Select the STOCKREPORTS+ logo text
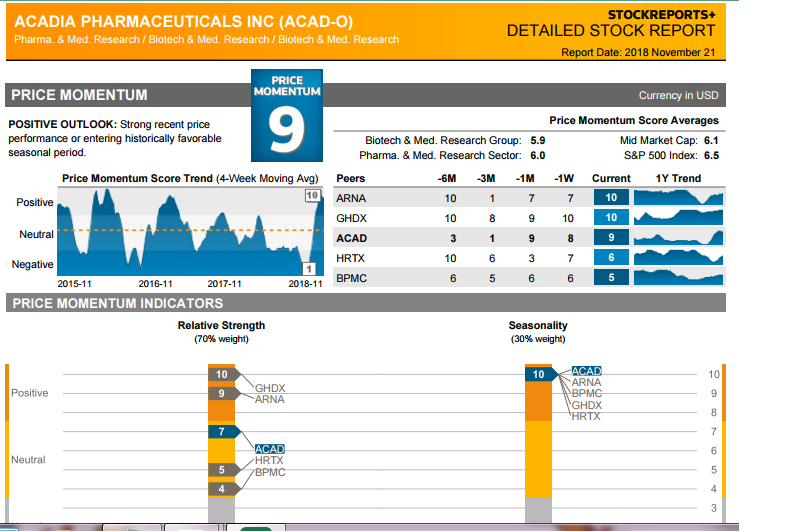The height and width of the screenshot is (532, 788). coord(661,15)
